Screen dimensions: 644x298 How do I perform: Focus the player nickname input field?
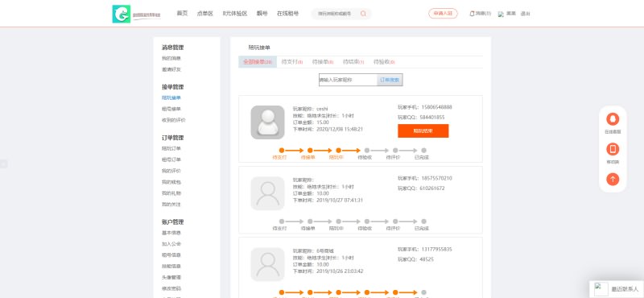click(x=348, y=80)
